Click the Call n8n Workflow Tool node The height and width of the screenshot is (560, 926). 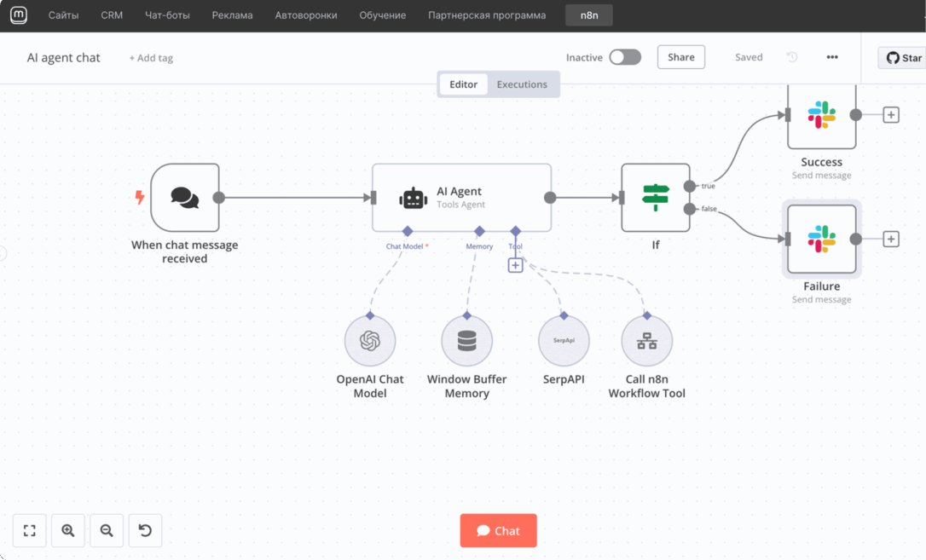[646, 341]
